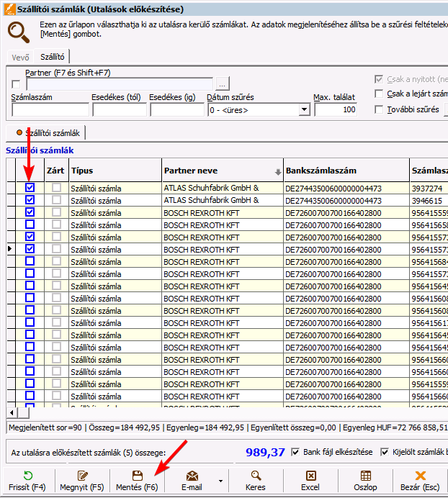Click the Partner neve column sort arrow
Screen dimensions: 448x498
pyautogui.click(x=278, y=172)
